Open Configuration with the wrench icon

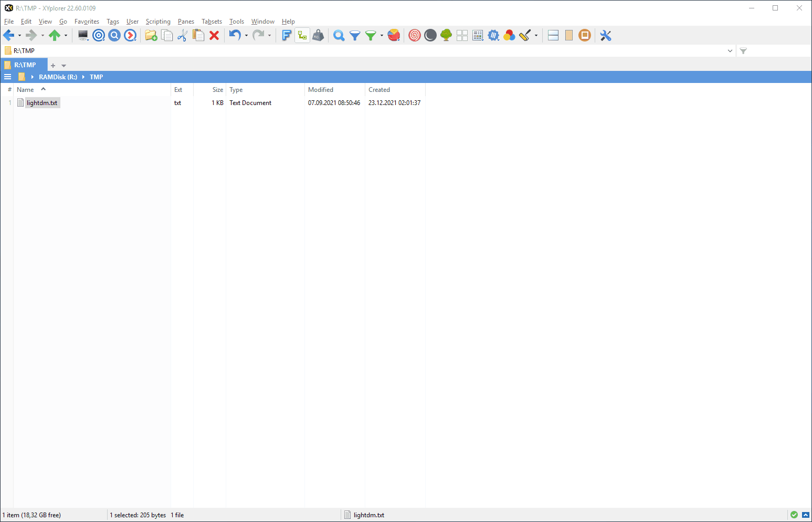(606, 35)
